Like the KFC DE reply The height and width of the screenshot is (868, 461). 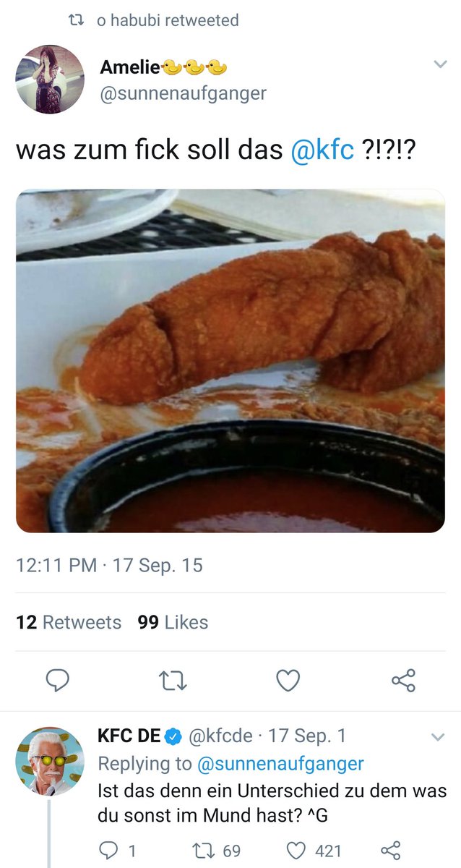click(x=296, y=850)
